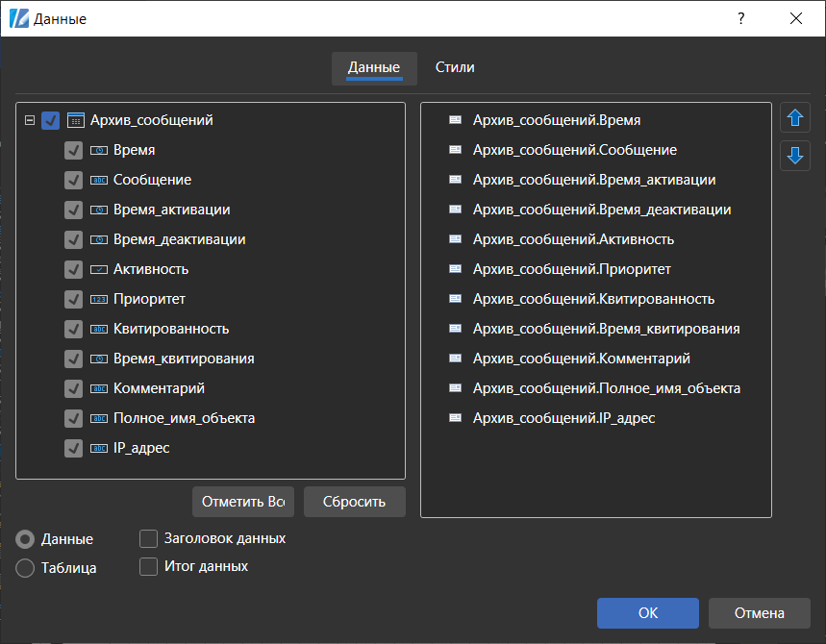The image size is (826, 644).
Task: Enable the Итог данных checkbox
Action: [x=148, y=566]
